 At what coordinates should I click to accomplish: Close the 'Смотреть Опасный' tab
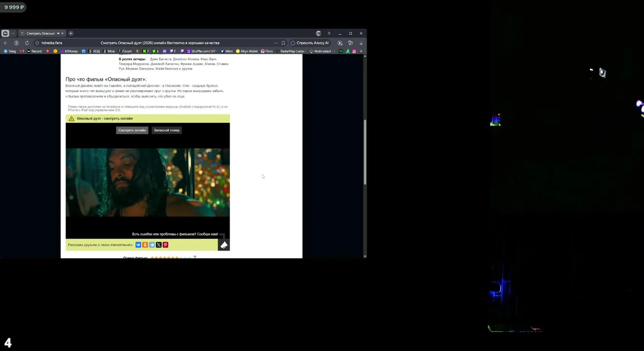pos(62,33)
